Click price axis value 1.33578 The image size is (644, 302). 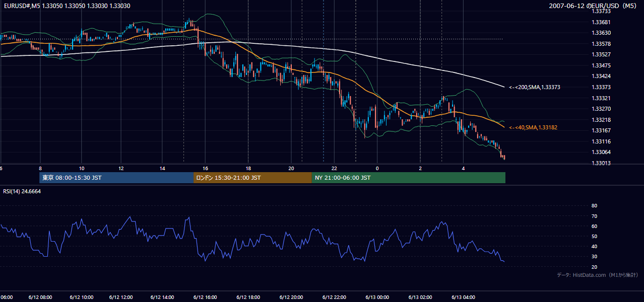coord(602,44)
